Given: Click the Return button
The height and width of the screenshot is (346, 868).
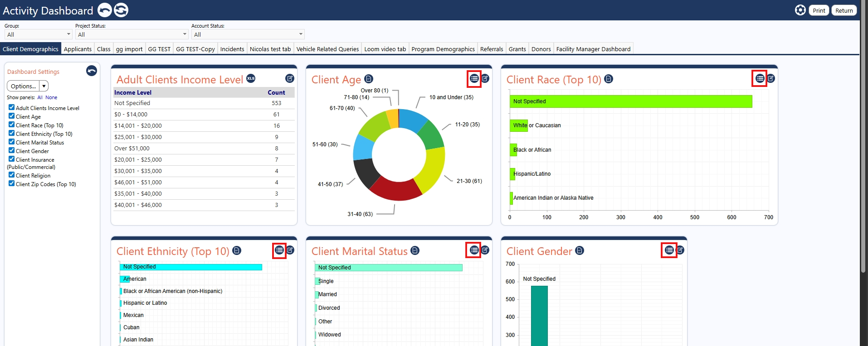Looking at the screenshot, I should (x=844, y=10).
